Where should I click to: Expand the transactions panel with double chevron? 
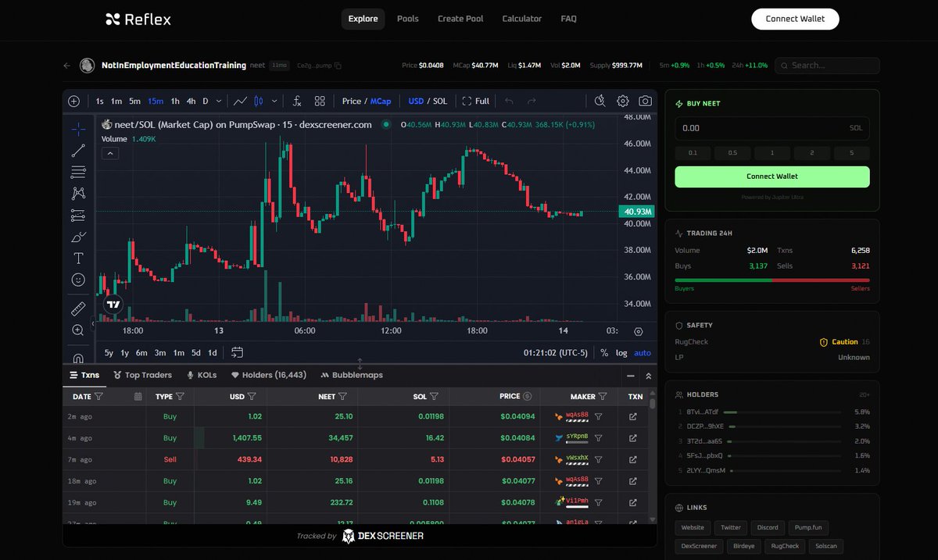coord(648,376)
